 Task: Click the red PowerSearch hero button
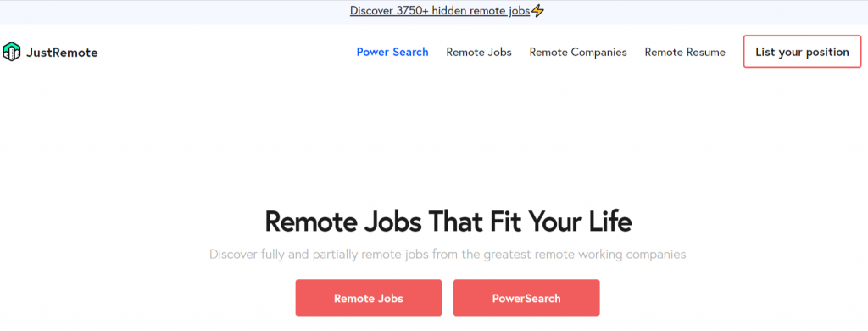click(x=526, y=298)
